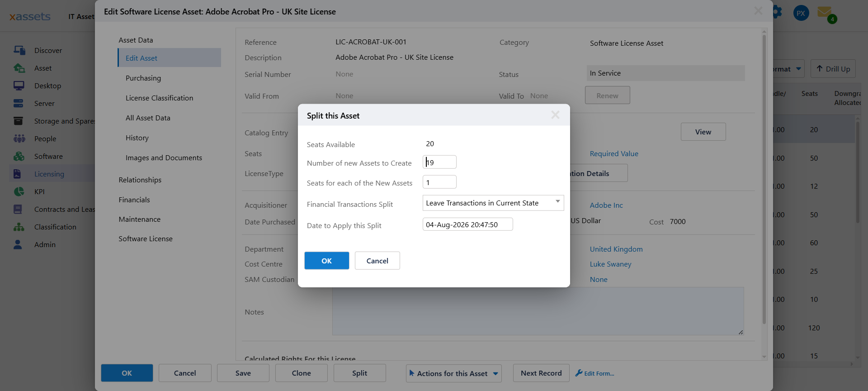Click the Server sidebar icon

click(x=19, y=103)
